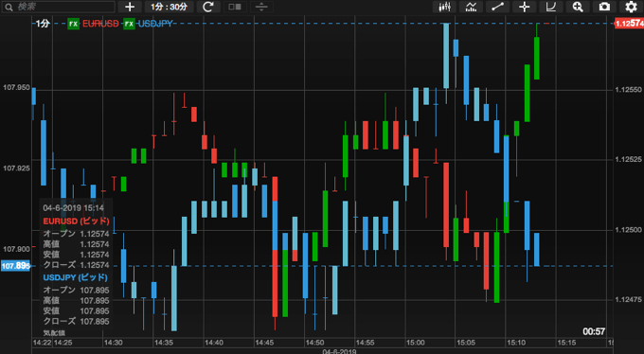This screenshot has width=644, height=354.
Task: Click the red 1.12574 price marker
Action: coord(629,24)
